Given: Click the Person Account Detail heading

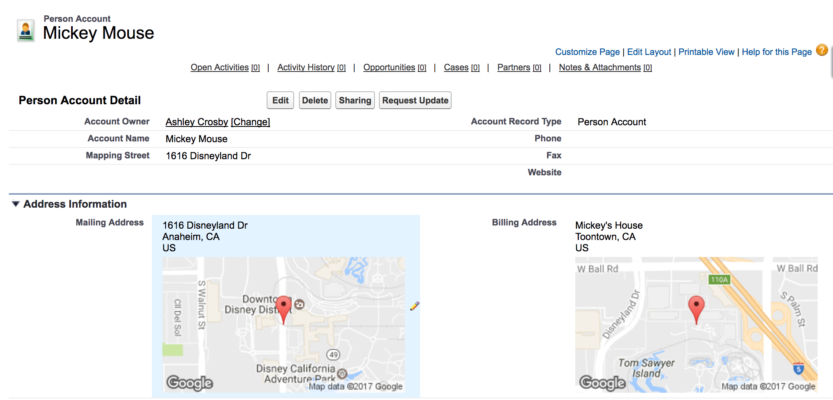Looking at the screenshot, I should click(x=80, y=100).
